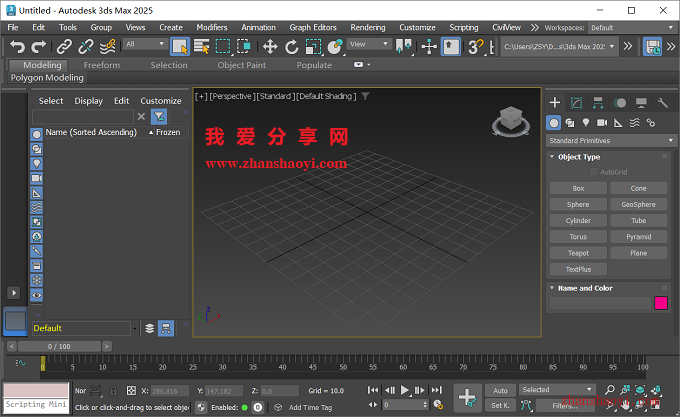Viewport: 680px width, 417px height.
Task: Collapse the Name and Color rollout
Action: (585, 288)
